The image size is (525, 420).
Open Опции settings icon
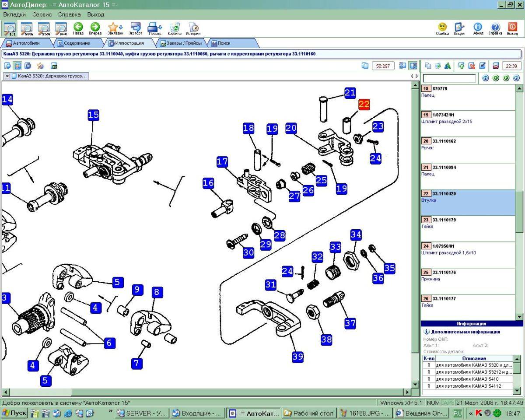[x=459, y=29]
